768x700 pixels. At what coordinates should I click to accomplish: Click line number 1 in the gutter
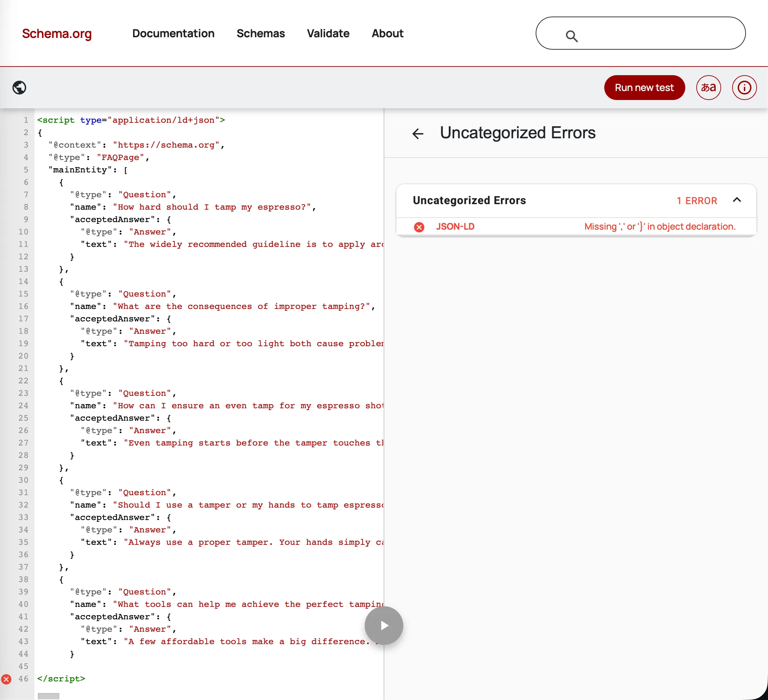26,120
